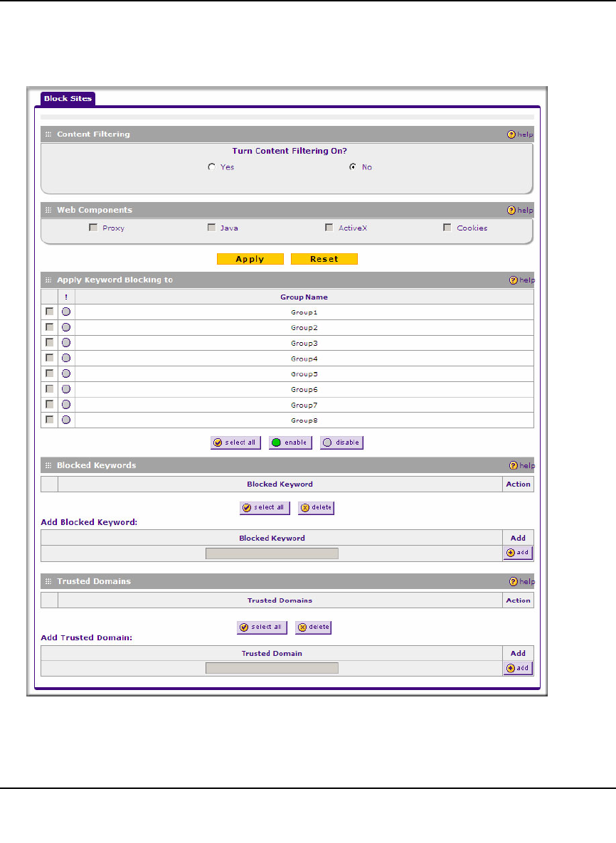Click select all under Blocked Keywords table
The height and width of the screenshot is (843, 616).
(265, 507)
